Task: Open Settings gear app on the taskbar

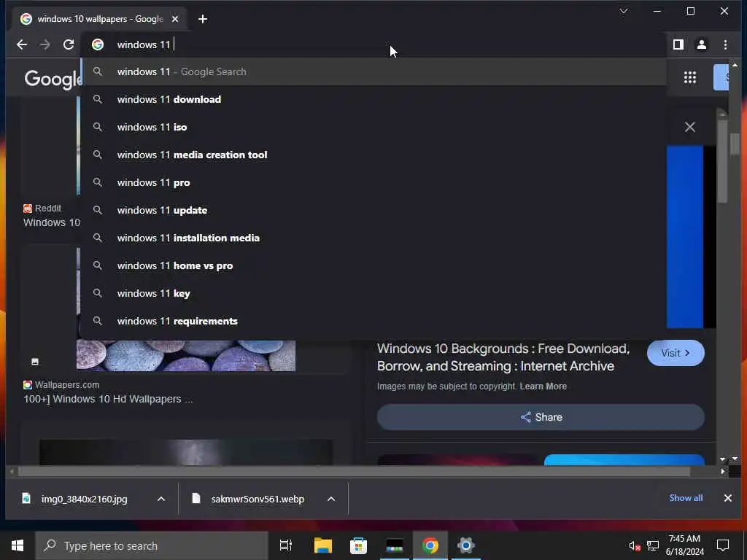Action: tap(466, 545)
